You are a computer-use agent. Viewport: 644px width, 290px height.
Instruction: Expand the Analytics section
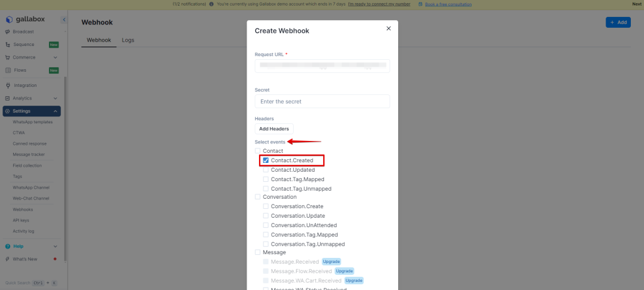55,98
